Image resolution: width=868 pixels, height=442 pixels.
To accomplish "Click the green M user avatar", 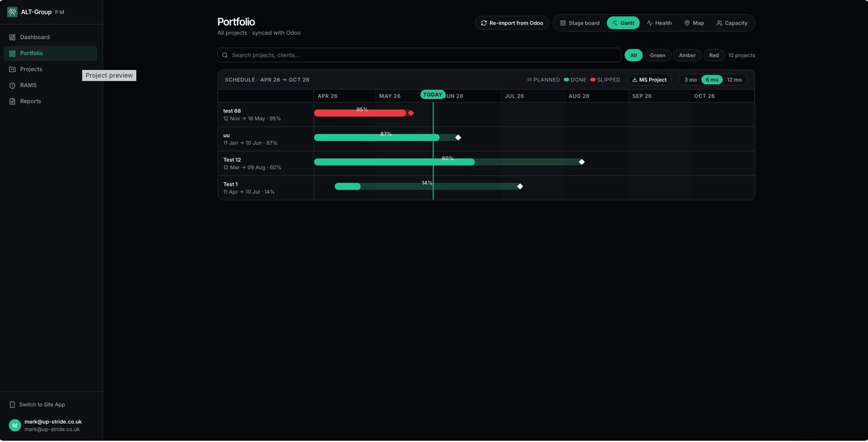I will (x=15, y=425).
